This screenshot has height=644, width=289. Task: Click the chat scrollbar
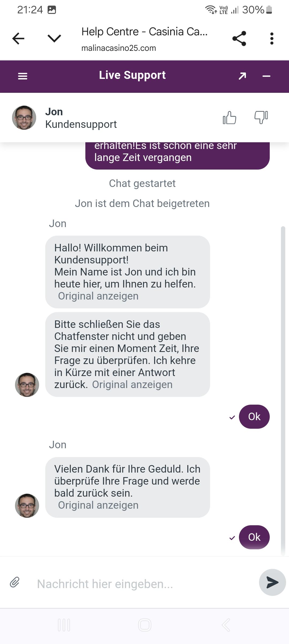tap(283, 390)
